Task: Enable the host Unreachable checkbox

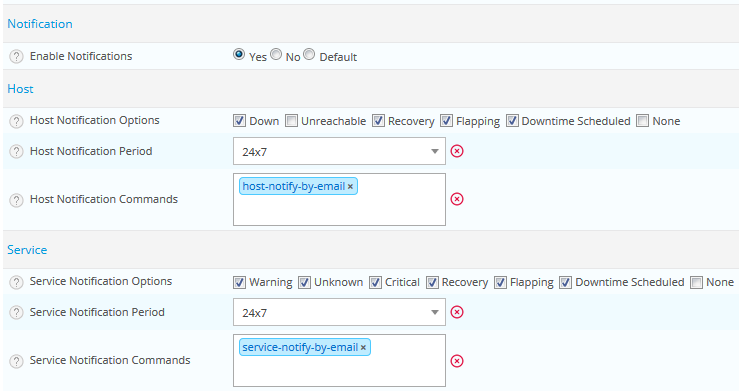Action: [x=291, y=121]
